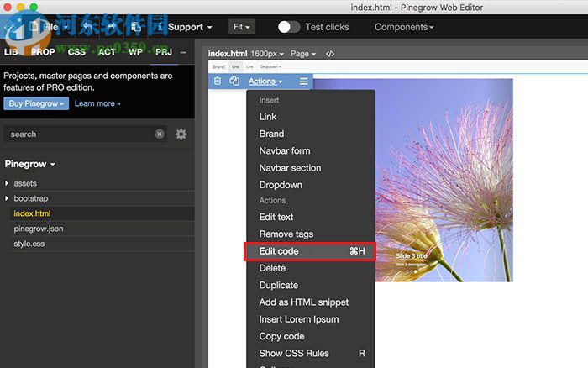The image size is (588, 368).
Task: Open style.css in the project tree
Action: [29, 244]
